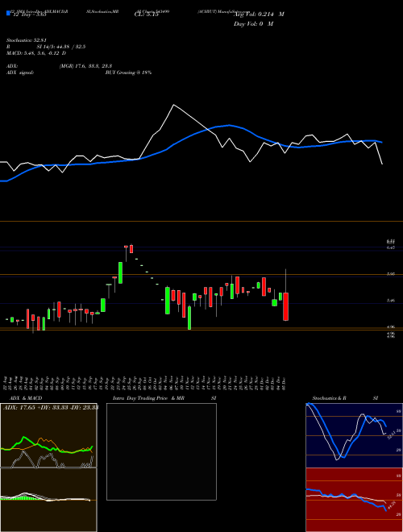Screen dimensions: 403x532
Task: Click the 'SI 14/3: 44.38 / 32.5' reading
Action: [60, 47]
